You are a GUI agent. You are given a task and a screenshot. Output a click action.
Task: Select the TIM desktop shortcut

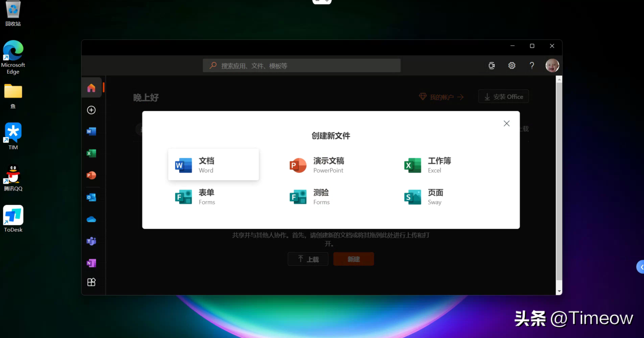[x=13, y=136]
